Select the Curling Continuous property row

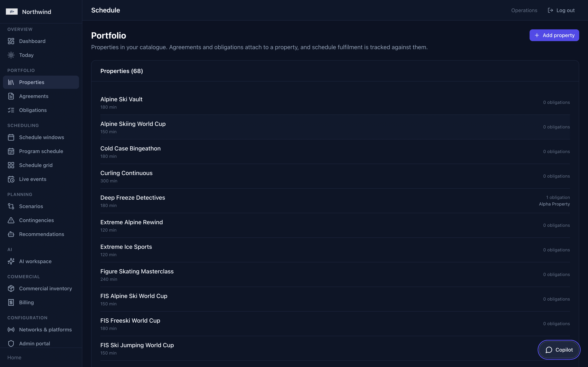[335, 177]
